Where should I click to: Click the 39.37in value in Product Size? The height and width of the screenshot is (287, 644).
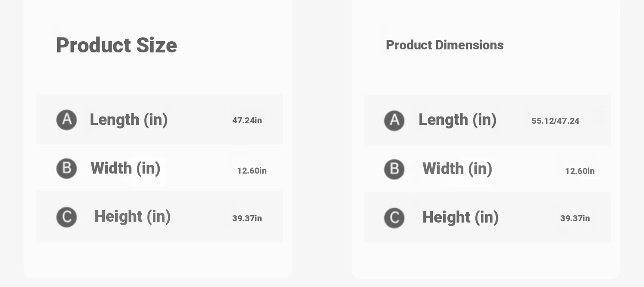tap(247, 218)
